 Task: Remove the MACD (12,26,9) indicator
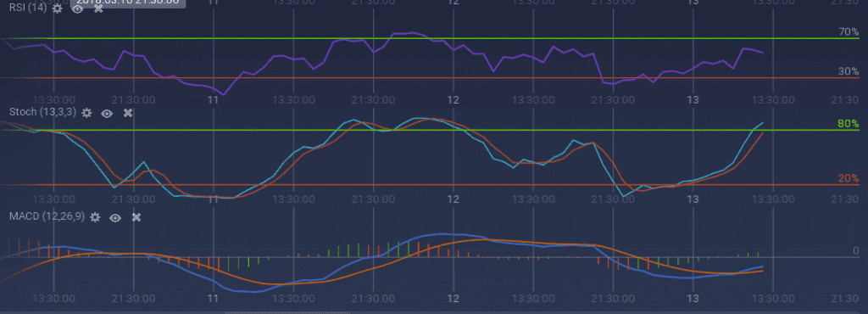(x=136, y=217)
